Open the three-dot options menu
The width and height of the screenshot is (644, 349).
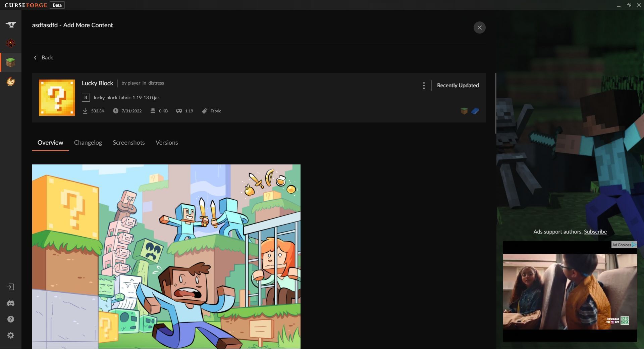click(424, 86)
